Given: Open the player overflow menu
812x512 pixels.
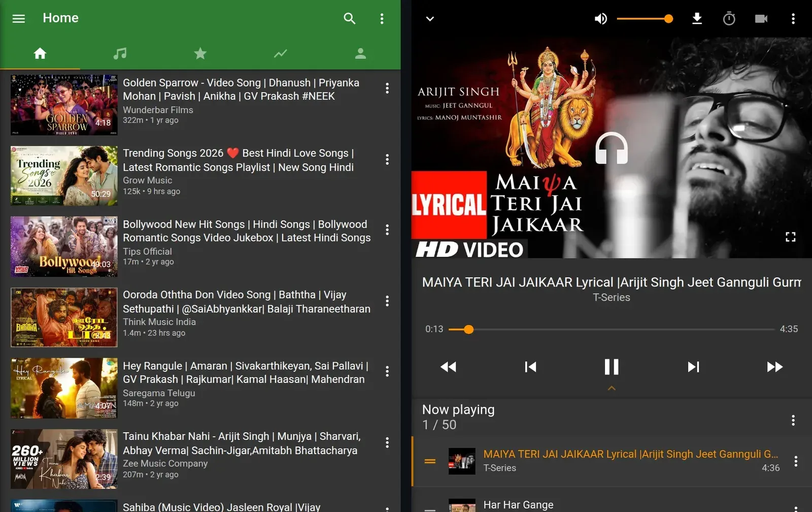Looking at the screenshot, I should tap(793, 19).
